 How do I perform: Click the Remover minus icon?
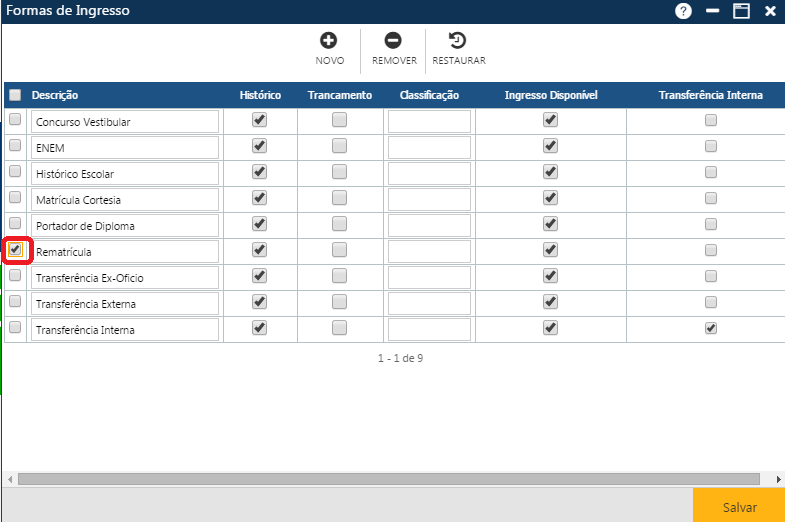tap(393, 41)
